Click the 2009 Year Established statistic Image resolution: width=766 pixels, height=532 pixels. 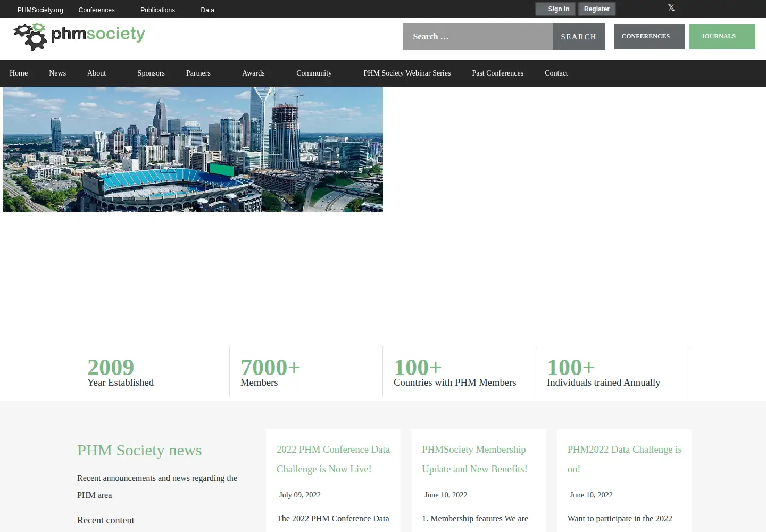(120, 372)
